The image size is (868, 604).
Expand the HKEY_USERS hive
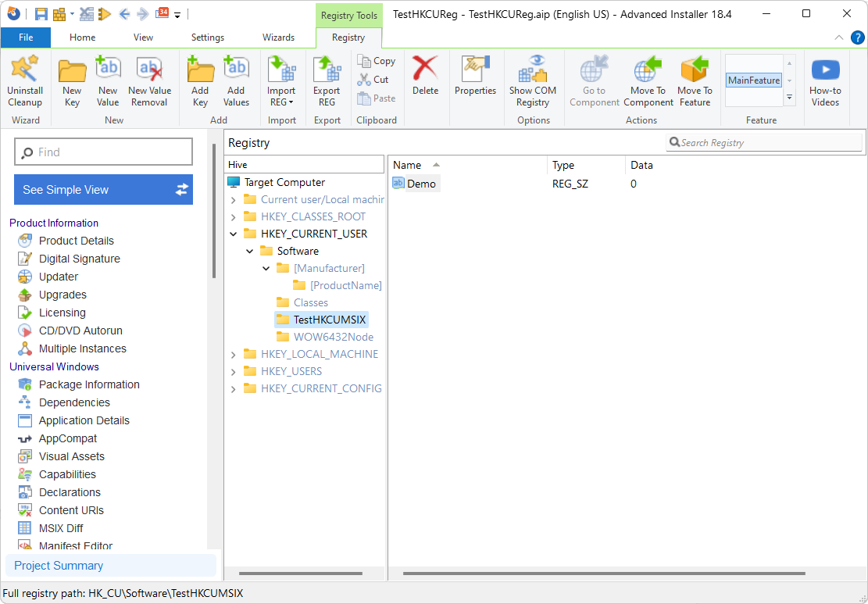click(x=233, y=372)
